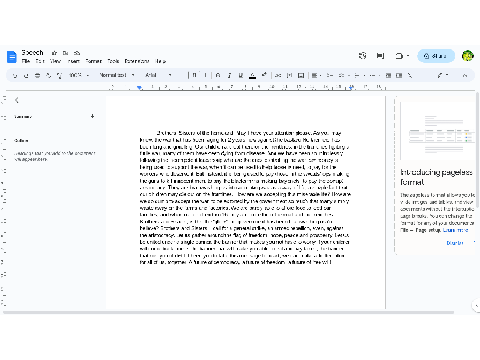Click the Insert link icon
This screenshot has height=360, width=480.
(x=278, y=75)
